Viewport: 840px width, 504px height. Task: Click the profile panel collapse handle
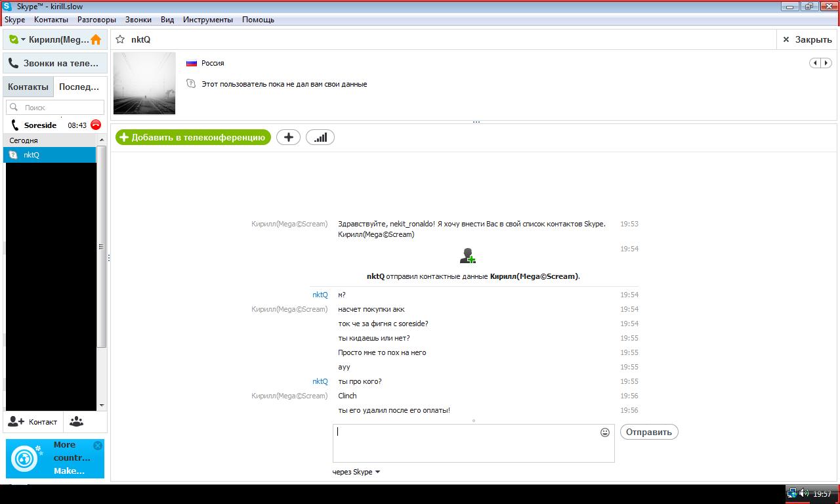click(476, 122)
